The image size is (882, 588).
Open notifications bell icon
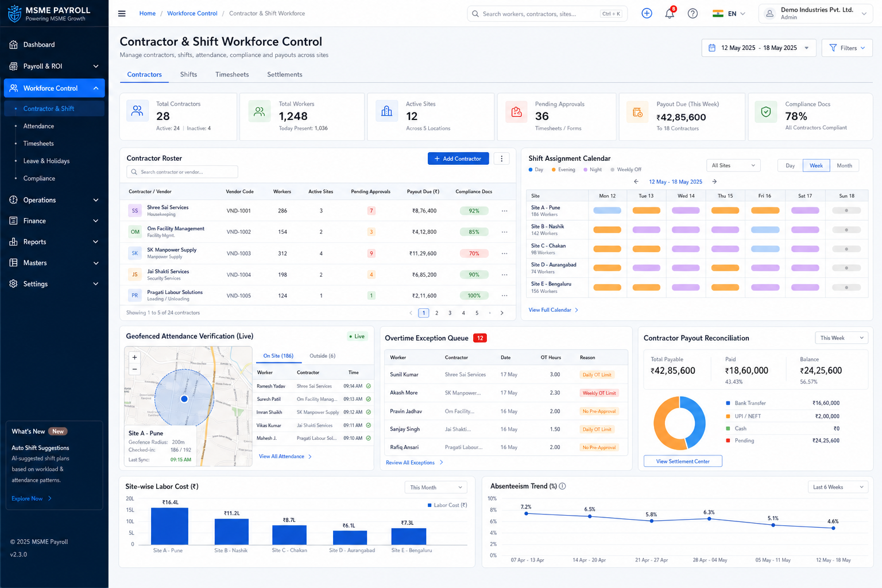pos(670,14)
